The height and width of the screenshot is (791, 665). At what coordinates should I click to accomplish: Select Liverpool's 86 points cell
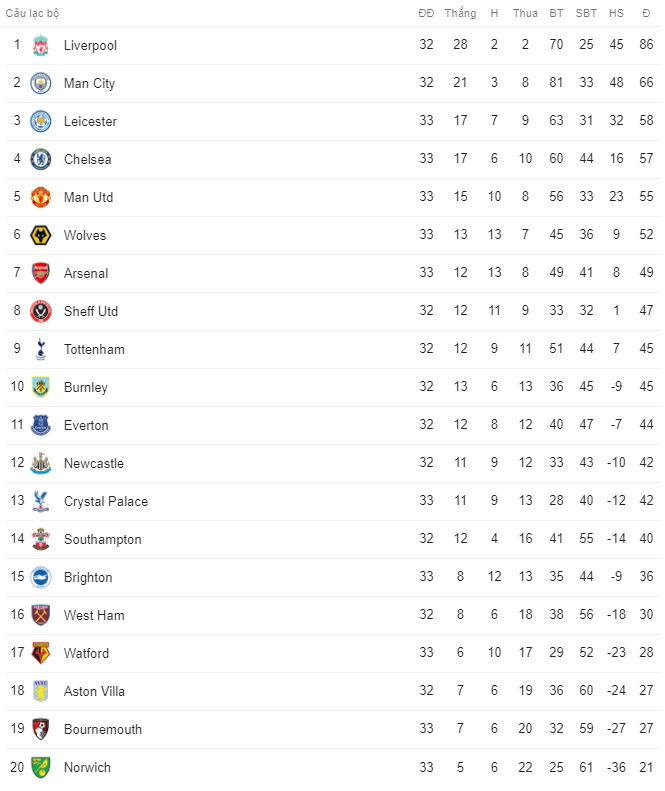(646, 45)
